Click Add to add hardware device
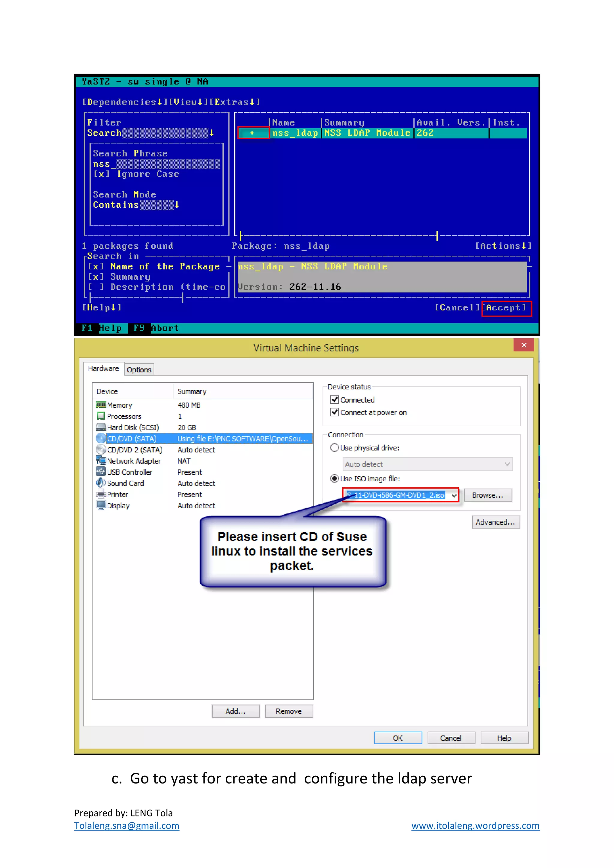614x868 pixels. (236, 711)
